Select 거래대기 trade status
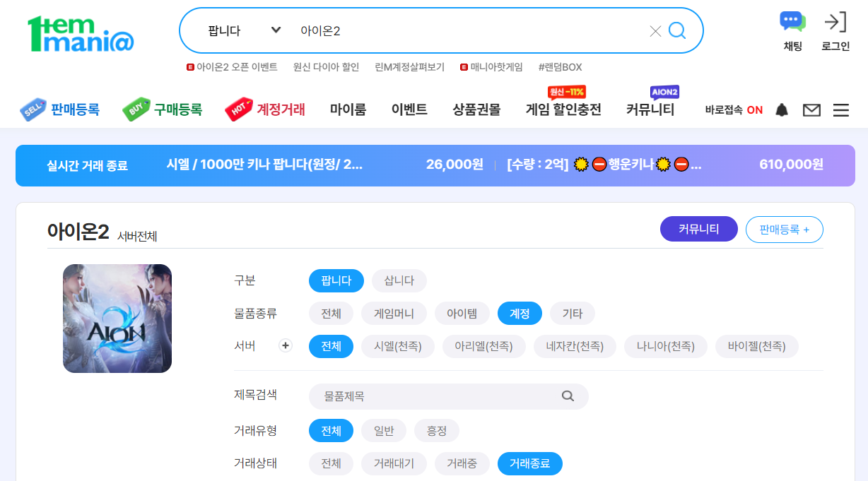The height and width of the screenshot is (481, 868). click(x=394, y=463)
